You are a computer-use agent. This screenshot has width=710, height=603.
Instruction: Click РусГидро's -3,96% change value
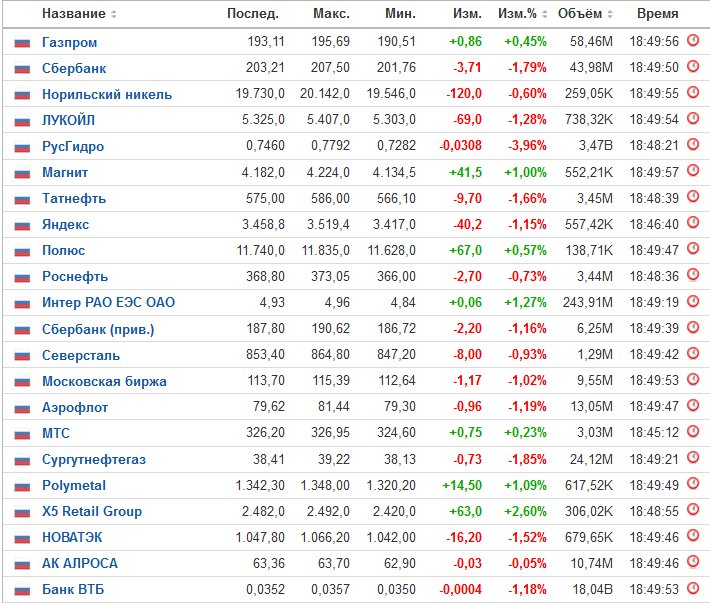point(527,145)
